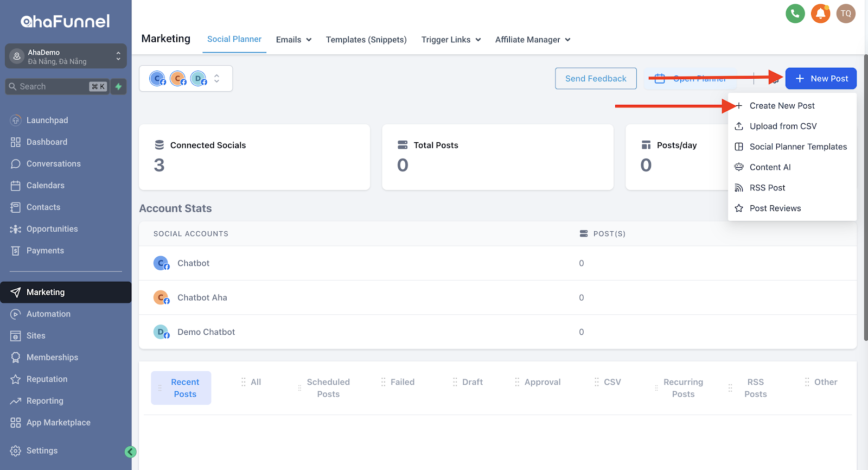
Task: Click the Search input field
Action: click(x=56, y=86)
